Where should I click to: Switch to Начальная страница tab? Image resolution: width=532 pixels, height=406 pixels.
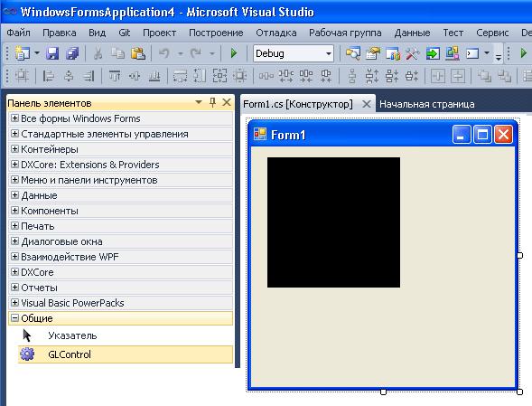[427, 104]
